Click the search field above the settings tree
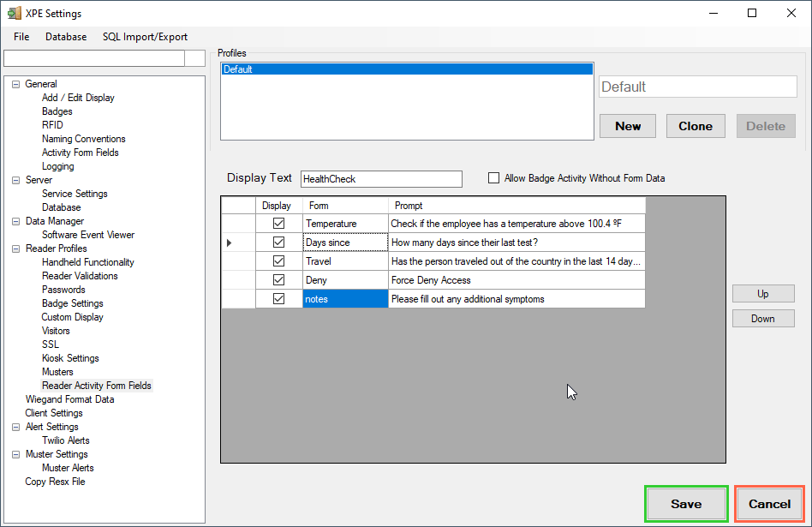The image size is (812, 527). click(x=94, y=58)
